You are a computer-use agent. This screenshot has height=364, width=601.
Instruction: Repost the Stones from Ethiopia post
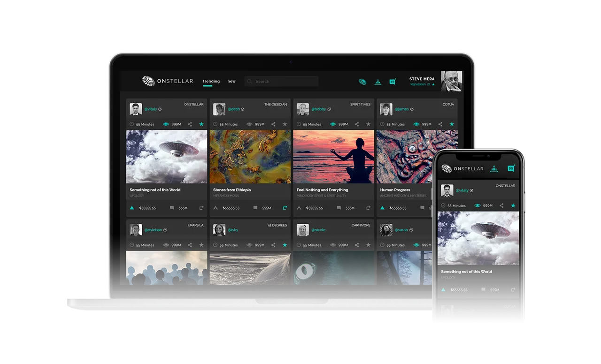pyautogui.click(x=285, y=208)
